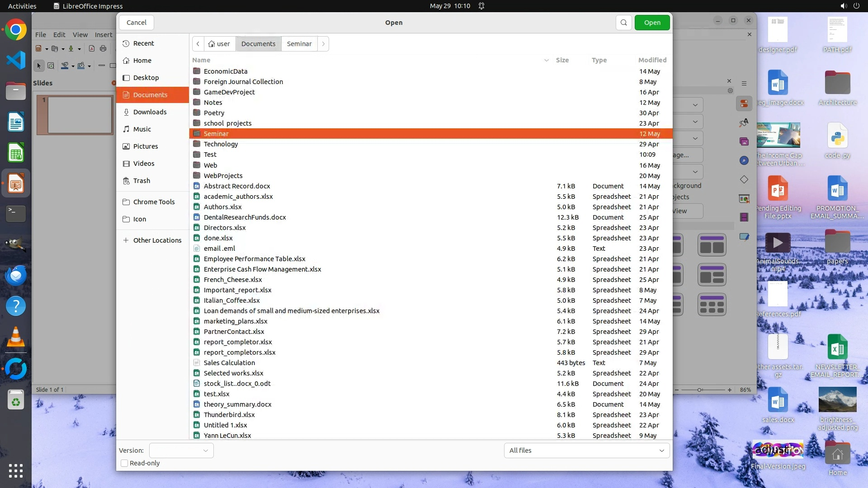Cancel the Open dialog

click(136, 23)
